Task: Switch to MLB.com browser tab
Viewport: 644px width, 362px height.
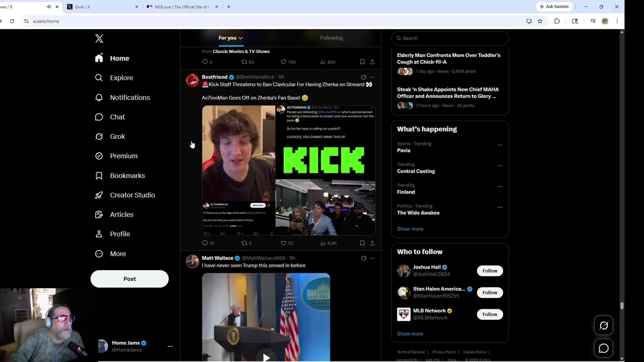Action: coord(183,7)
